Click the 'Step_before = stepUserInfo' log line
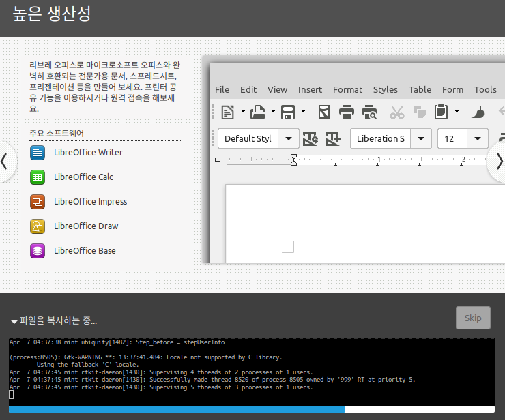The image size is (505, 420). point(117,342)
